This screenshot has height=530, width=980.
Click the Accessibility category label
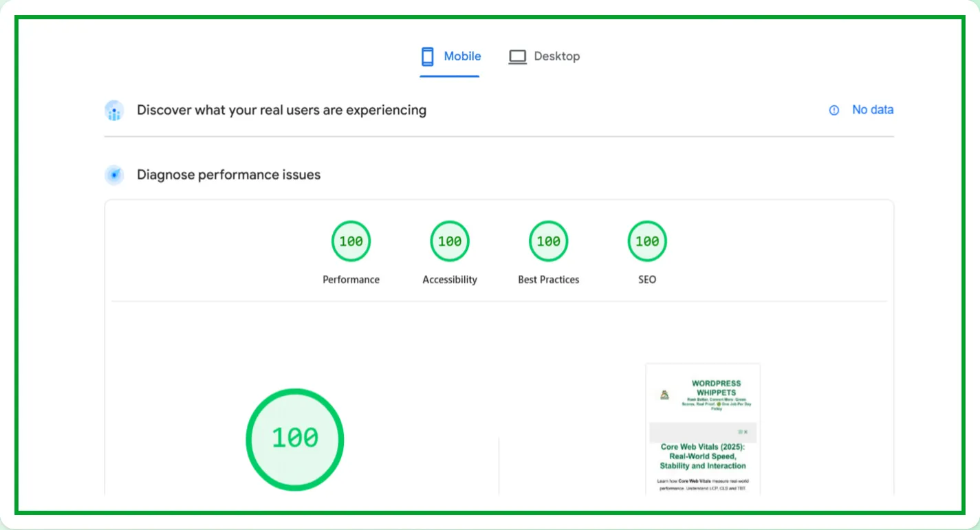[x=450, y=280]
